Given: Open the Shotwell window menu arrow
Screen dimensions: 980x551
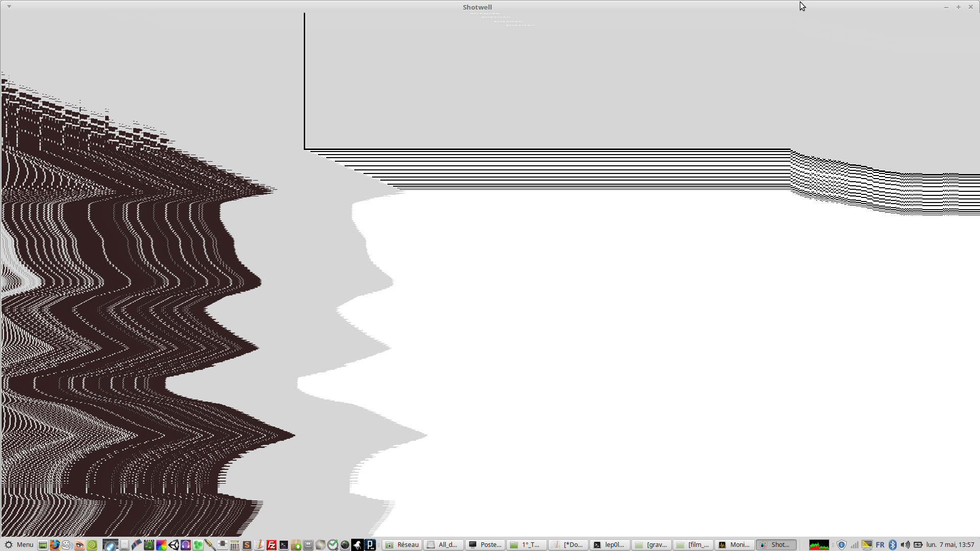Looking at the screenshot, I should point(9,7).
